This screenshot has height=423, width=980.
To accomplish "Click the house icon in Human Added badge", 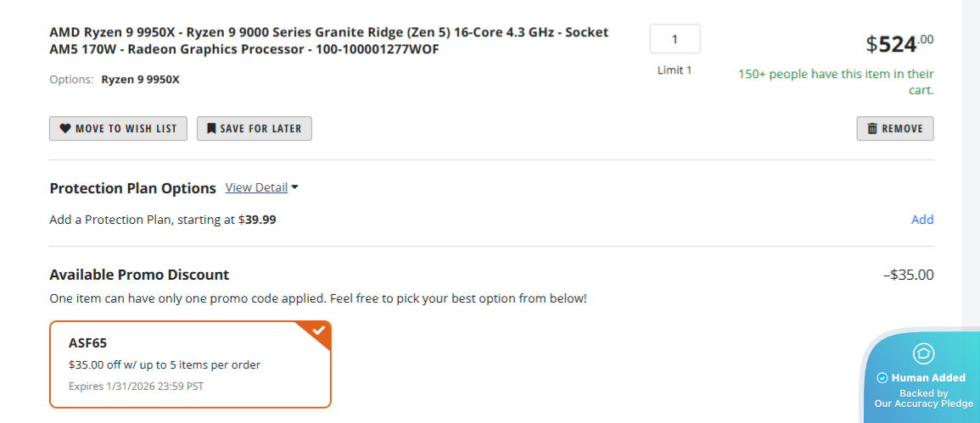I will [922, 353].
